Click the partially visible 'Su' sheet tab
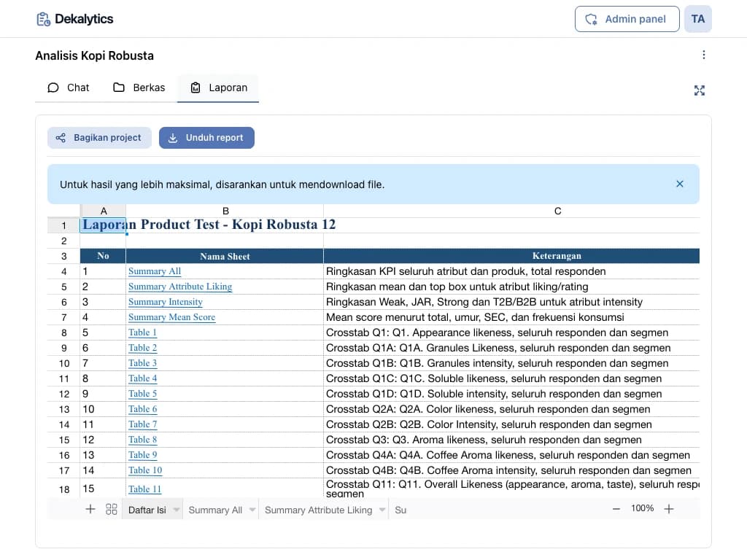 (400, 510)
